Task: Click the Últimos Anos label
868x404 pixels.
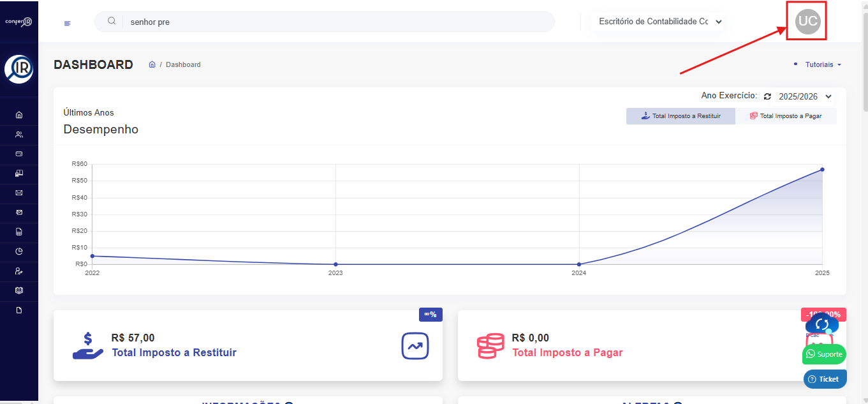Action: pos(89,112)
